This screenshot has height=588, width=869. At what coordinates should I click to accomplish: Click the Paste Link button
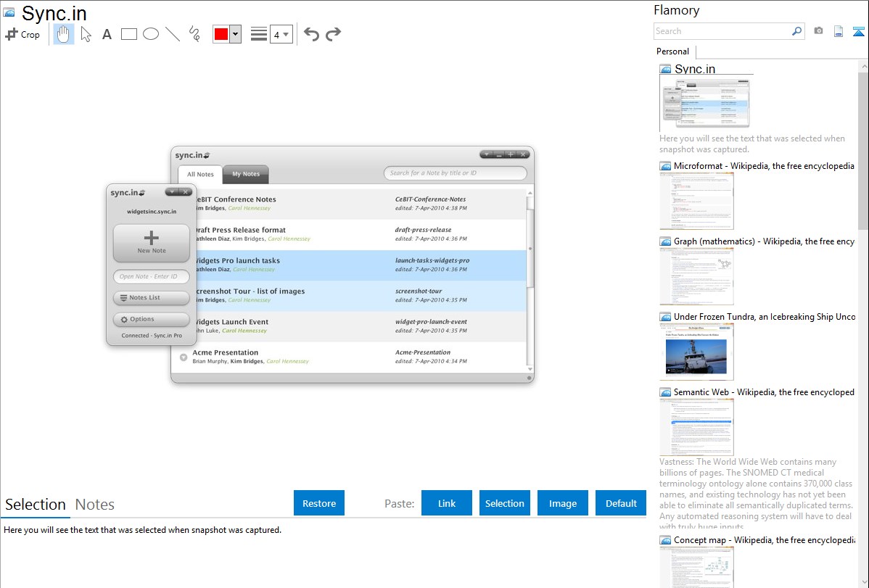(447, 503)
